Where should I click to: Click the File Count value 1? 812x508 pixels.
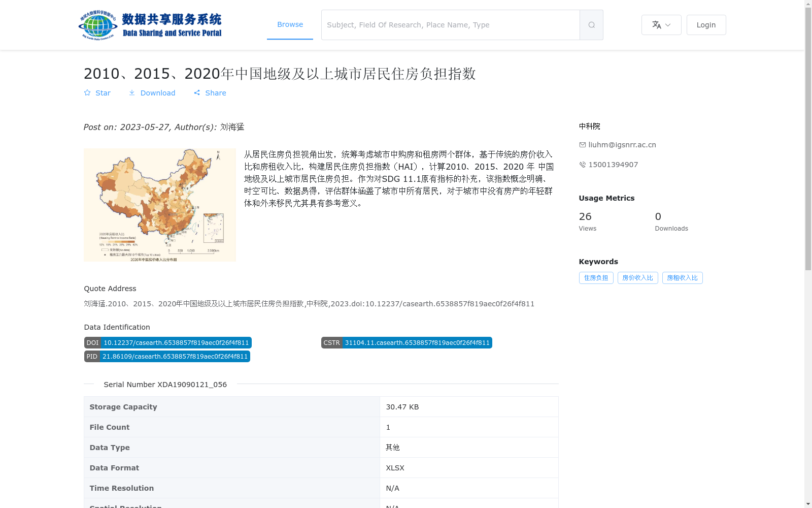[x=388, y=427]
